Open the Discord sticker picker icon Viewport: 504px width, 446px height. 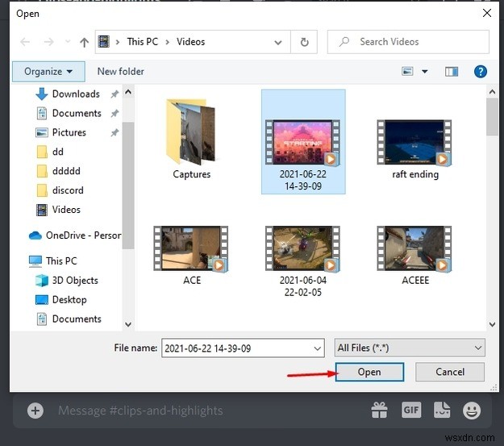pos(443,411)
